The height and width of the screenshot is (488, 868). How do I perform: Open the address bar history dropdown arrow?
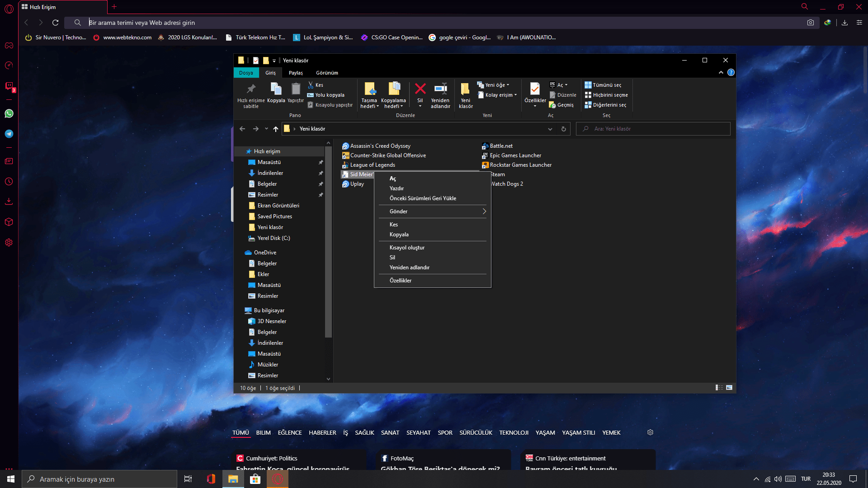[x=550, y=129]
